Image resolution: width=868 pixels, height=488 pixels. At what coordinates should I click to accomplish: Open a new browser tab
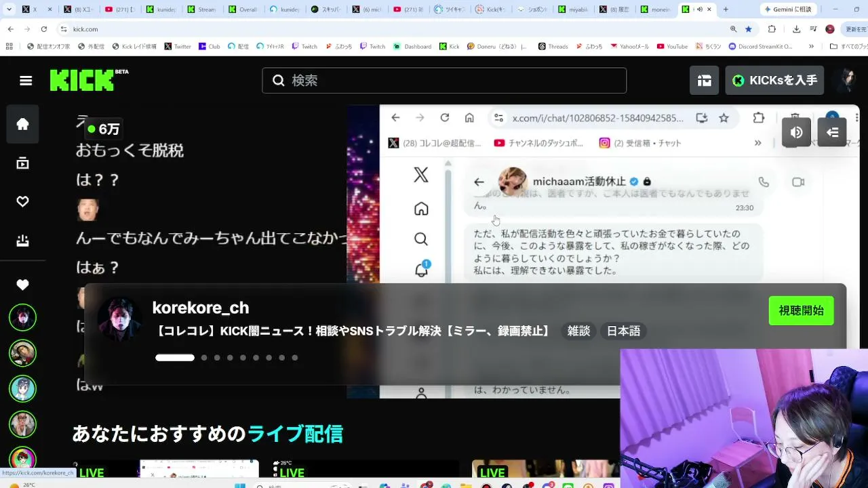tap(726, 9)
